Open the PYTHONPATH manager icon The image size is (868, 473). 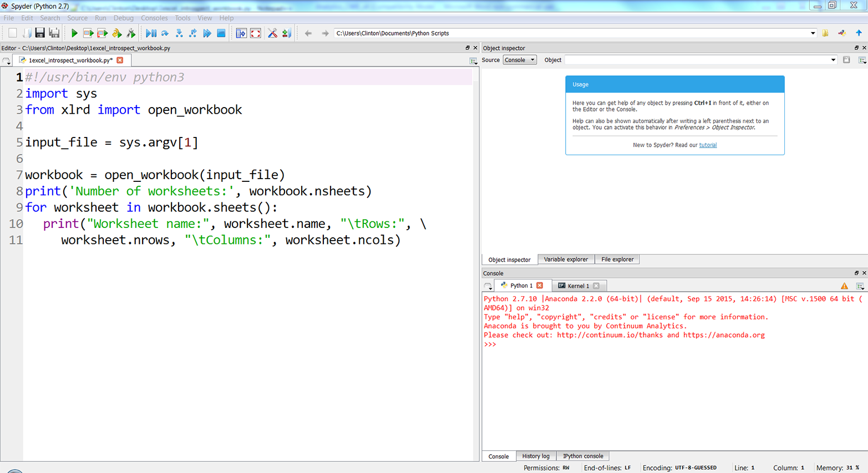[x=286, y=33]
